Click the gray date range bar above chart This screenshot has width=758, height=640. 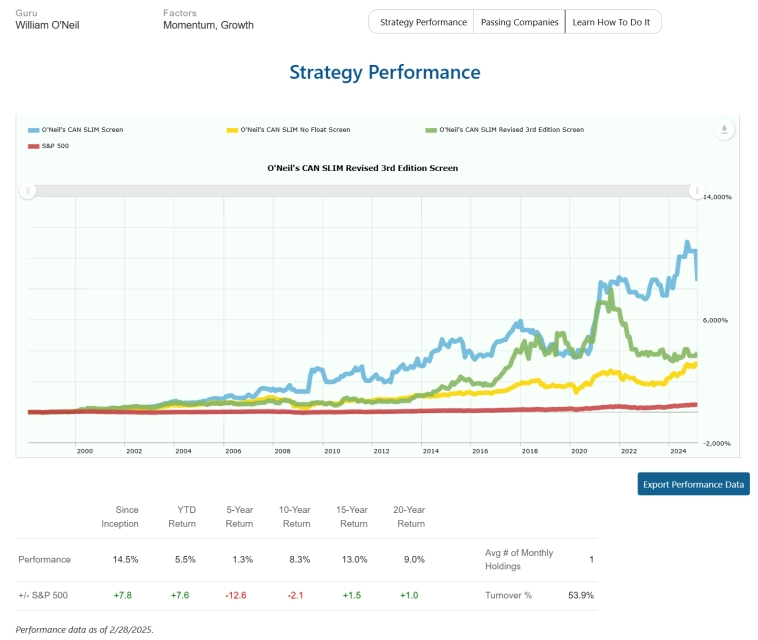pyautogui.click(x=363, y=190)
